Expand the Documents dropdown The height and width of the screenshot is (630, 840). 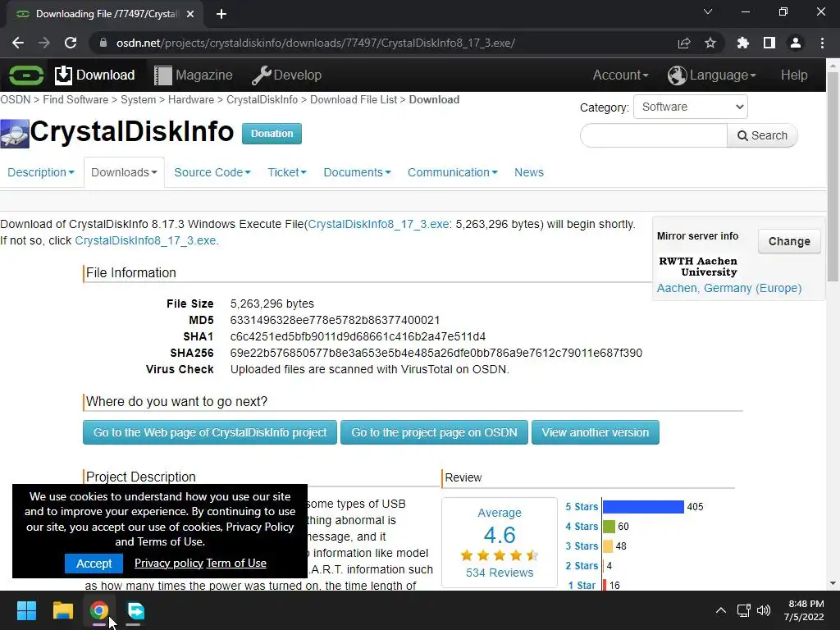(357, 172)
